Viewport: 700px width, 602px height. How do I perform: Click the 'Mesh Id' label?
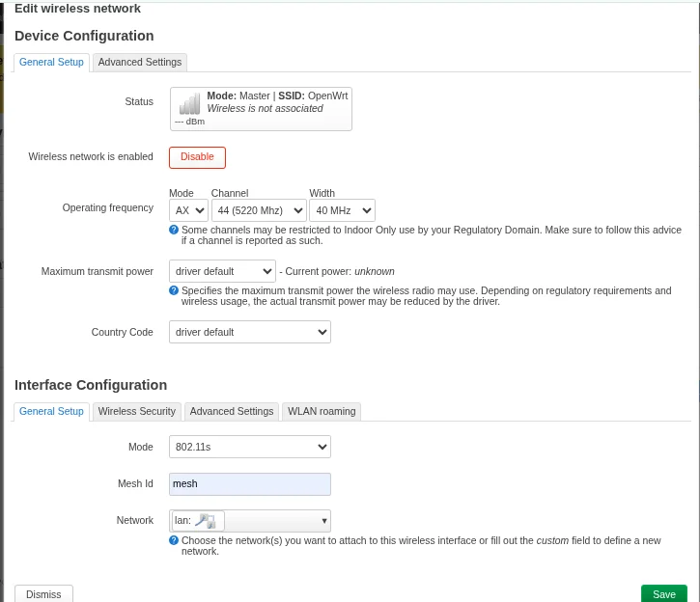(135, 483)
